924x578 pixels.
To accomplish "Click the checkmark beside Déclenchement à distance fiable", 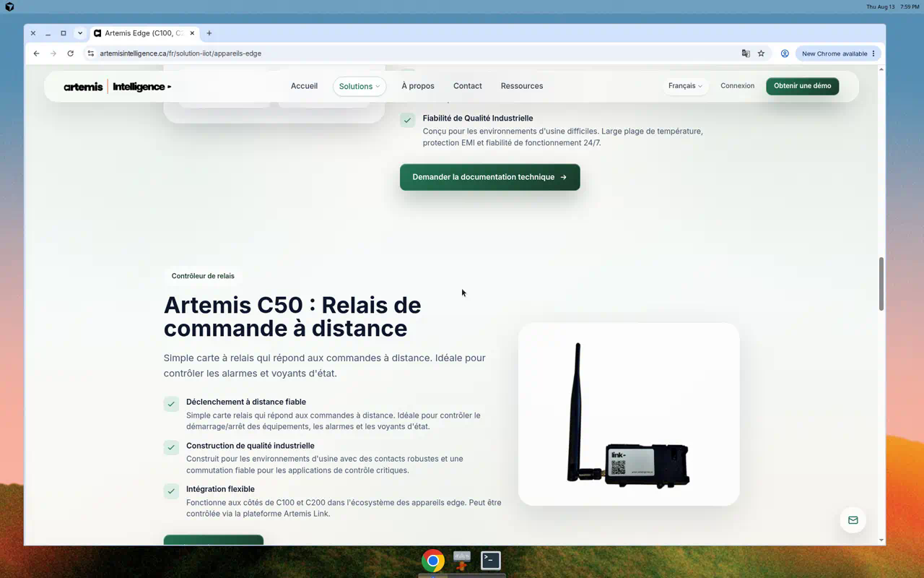I will pos(171,404).
